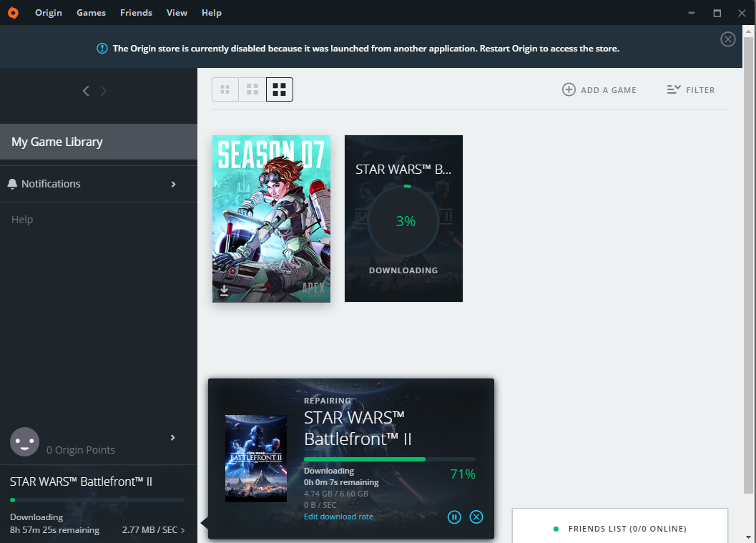This screenshot has height=543, width=756.
Task: Open the Friends List panel
Action: pos(620,526)
